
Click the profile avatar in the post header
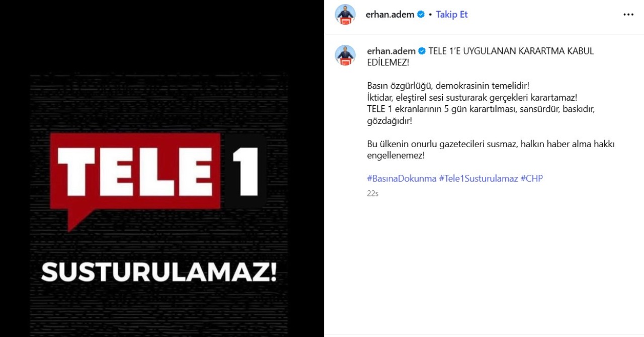345,15
